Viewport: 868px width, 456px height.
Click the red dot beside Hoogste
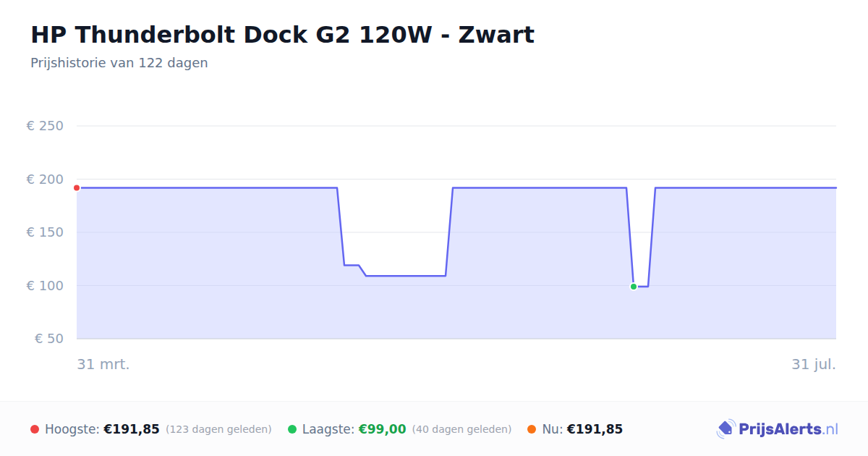pos(35,429)
